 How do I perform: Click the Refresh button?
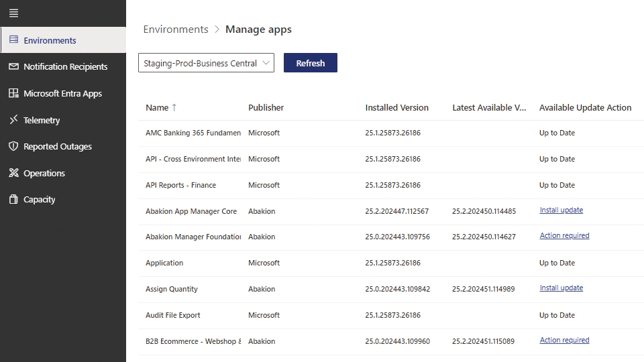(x=311, y=63)
